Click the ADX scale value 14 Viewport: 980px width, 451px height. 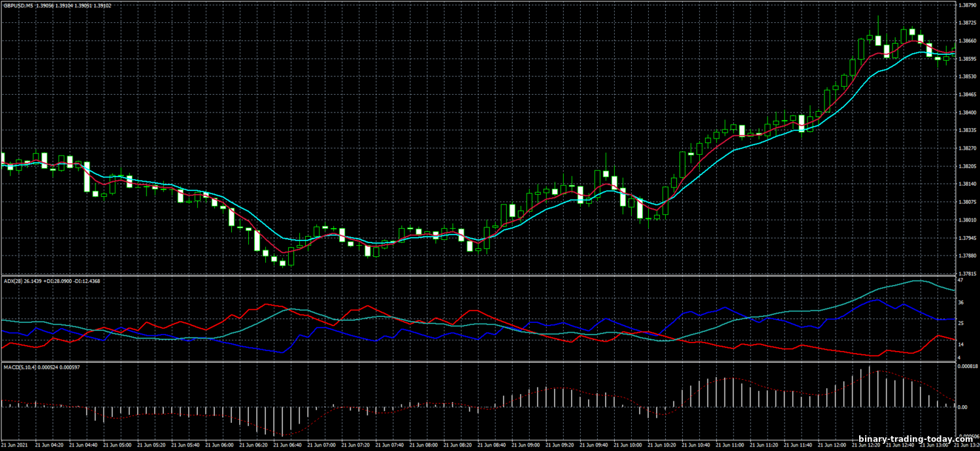pos(961,344)
